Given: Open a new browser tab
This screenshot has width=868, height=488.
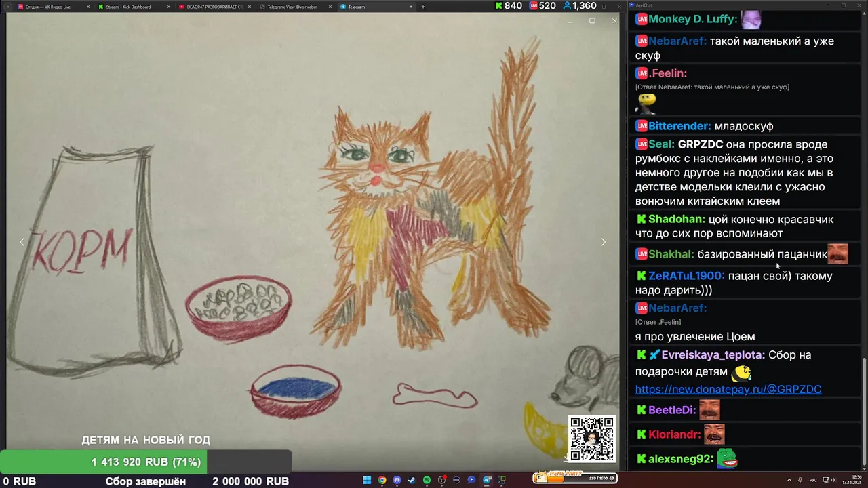Looking at the screenshot, I should point(423,7).
